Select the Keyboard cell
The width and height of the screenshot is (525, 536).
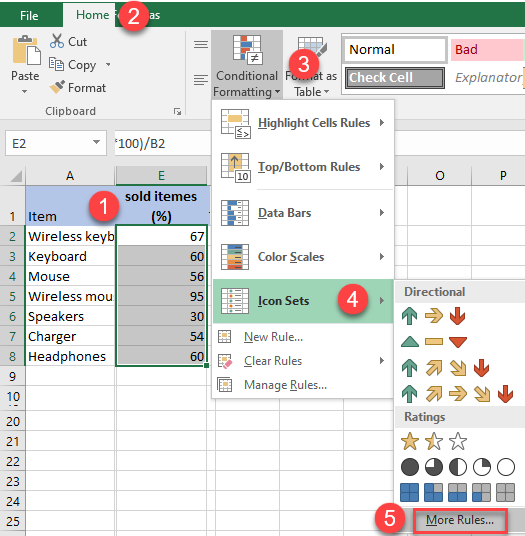[x=70, y=256]
